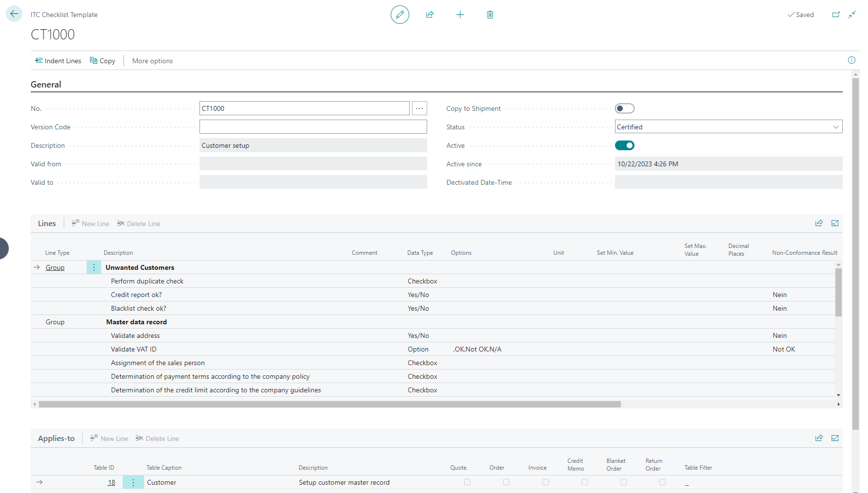Click the trash delete icon
868x493 pixels.
pyautogui.click(x=490, y=15)
